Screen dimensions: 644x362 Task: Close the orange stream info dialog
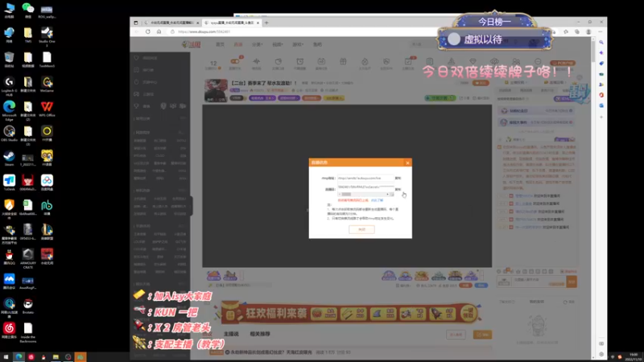point(407,163)
